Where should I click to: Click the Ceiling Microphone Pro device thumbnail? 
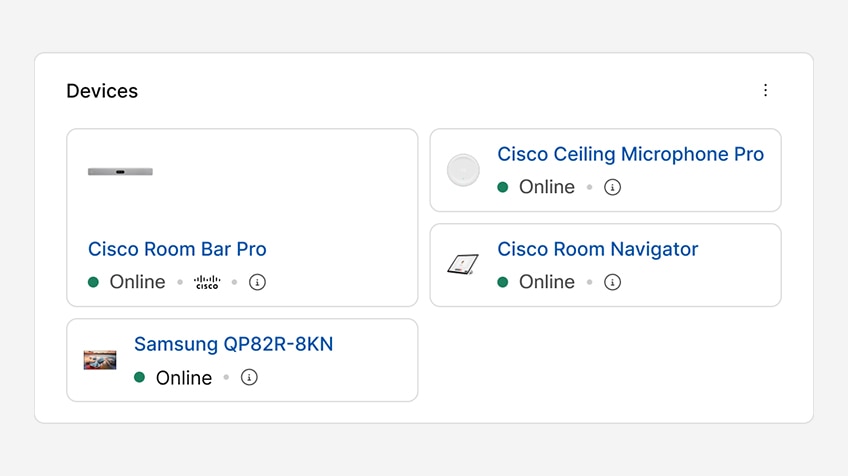click(x=463, y=170)
